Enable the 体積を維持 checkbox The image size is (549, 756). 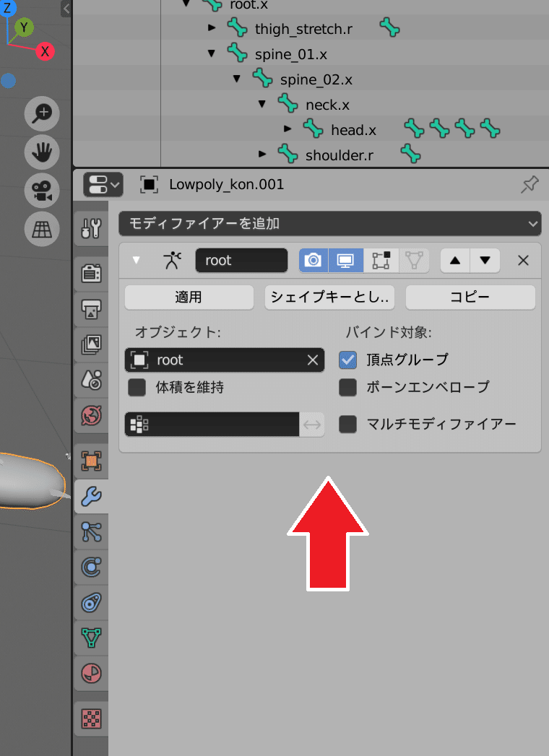point(137,387)
